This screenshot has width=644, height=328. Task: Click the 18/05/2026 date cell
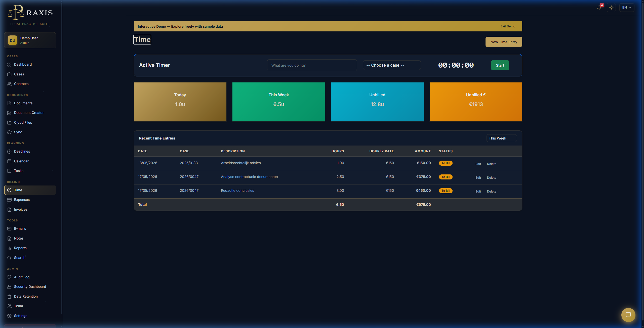pos(148,163)
